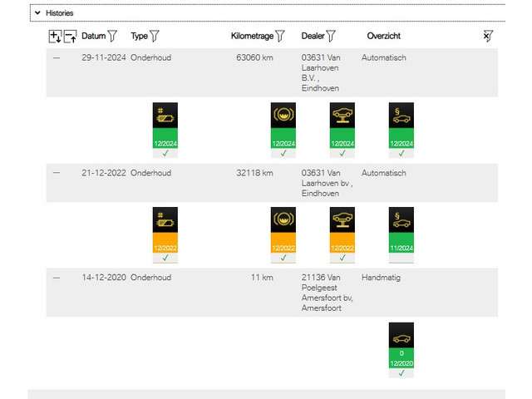Image resolution: width=532 pixels, height=399 pixels.
Task: Collapse the 29-11-2024 service row
Action: 57,58
